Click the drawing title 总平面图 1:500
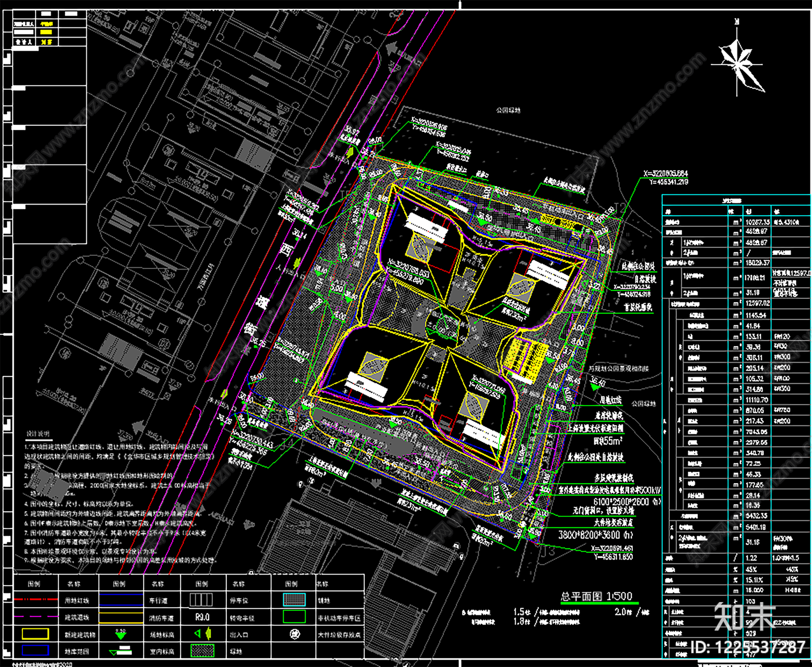Image resolution: width=812 pixels, height=667 pixels. 596,596
